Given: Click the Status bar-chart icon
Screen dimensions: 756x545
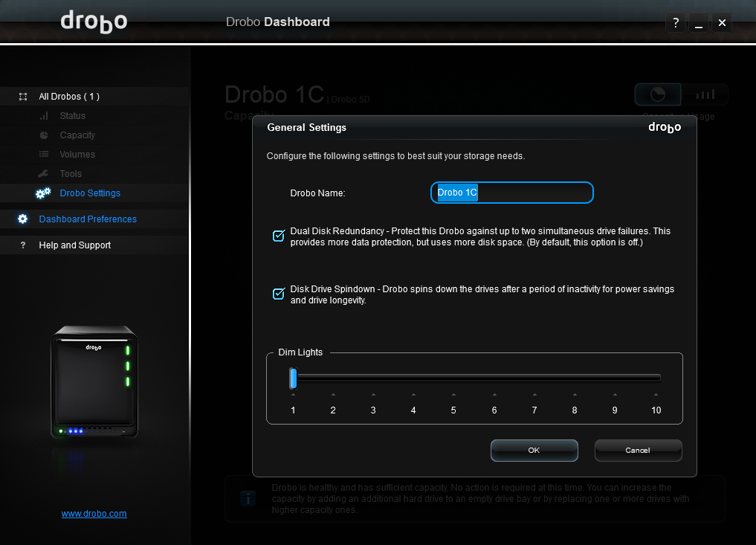Looking at the screenshot, I should coord(44,116).
